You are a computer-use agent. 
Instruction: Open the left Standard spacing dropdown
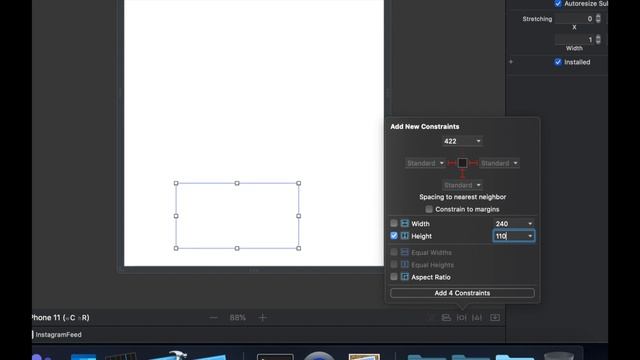point(442,163)
